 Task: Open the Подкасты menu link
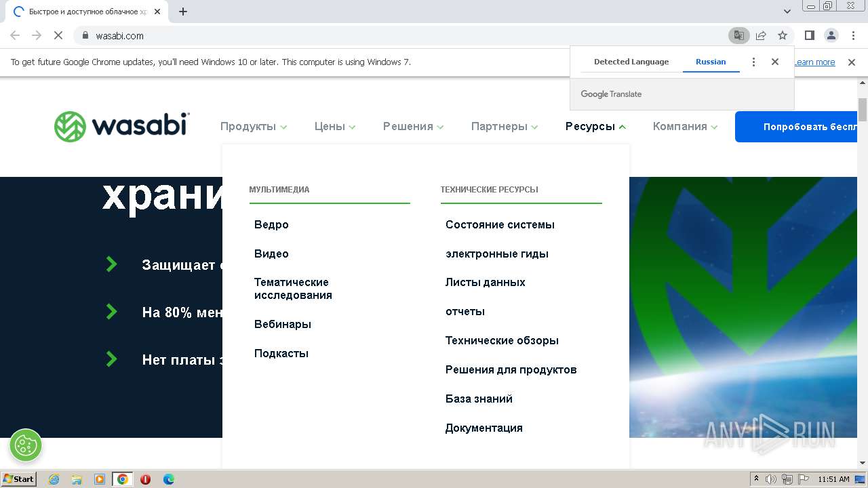[x=281, y=354]
